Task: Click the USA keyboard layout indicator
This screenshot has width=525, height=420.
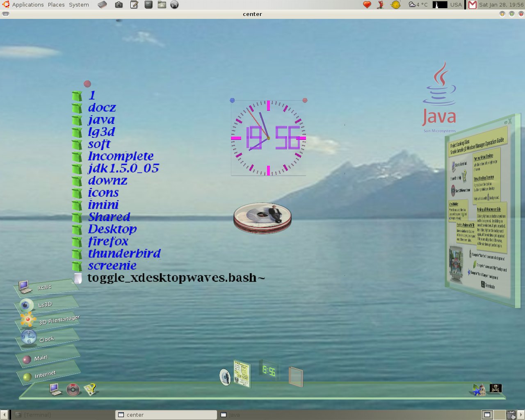Action: [456, 5]
